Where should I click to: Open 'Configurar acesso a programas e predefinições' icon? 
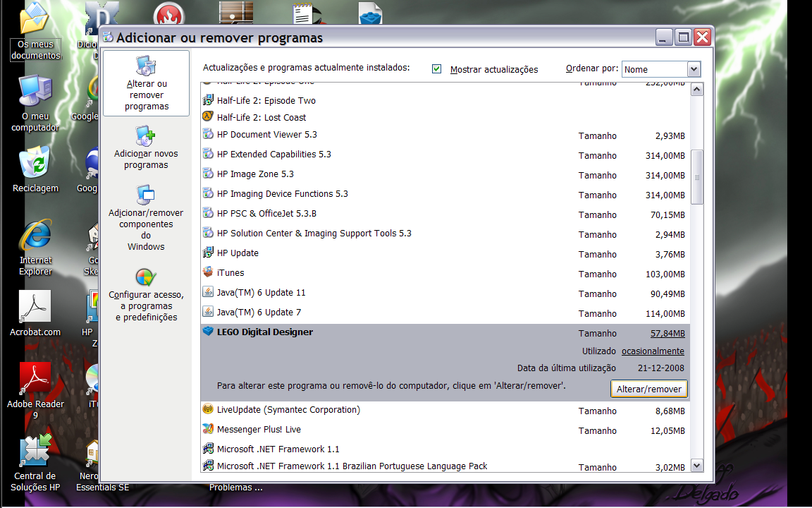coord(146,277)
